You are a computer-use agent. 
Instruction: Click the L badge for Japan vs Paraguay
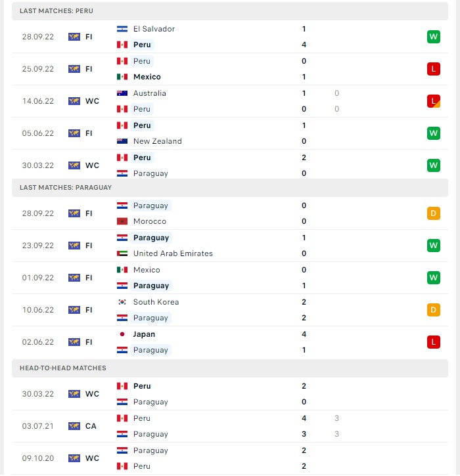[433, 342]
